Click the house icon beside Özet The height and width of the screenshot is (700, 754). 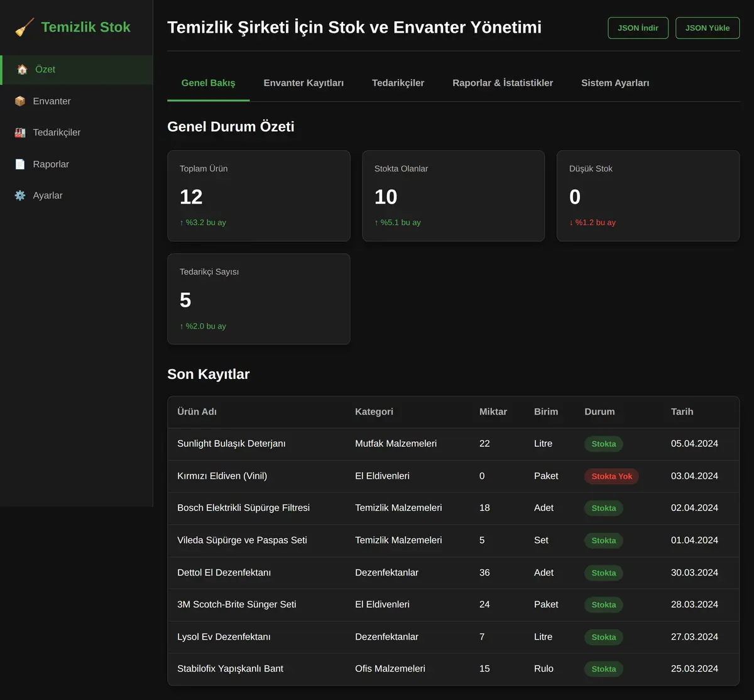[22, 70]
